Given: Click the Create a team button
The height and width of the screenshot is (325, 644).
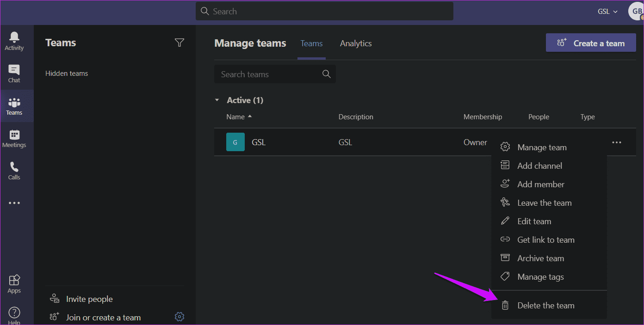Looking at the screenshot, I should 591,43.
